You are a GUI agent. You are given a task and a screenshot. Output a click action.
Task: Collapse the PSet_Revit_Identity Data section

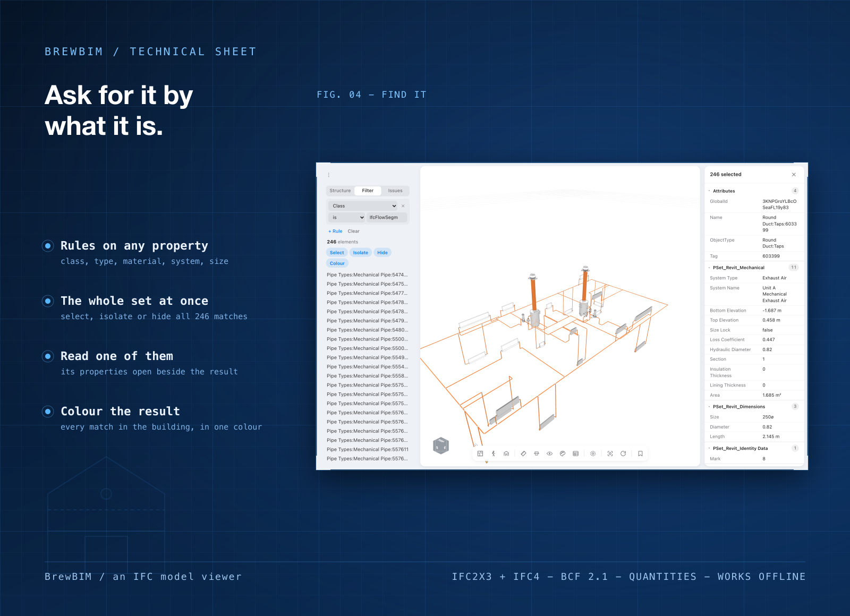[x=753, y=448]
